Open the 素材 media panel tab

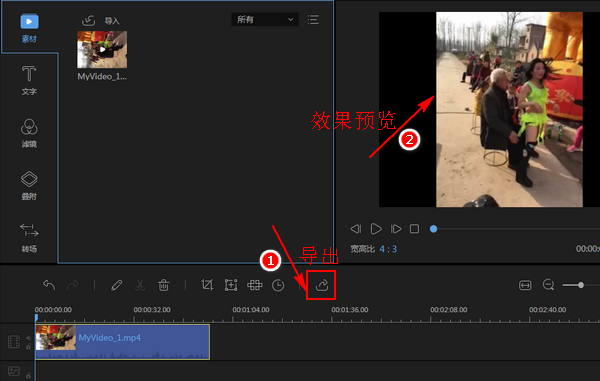click(x=29, y=28)
